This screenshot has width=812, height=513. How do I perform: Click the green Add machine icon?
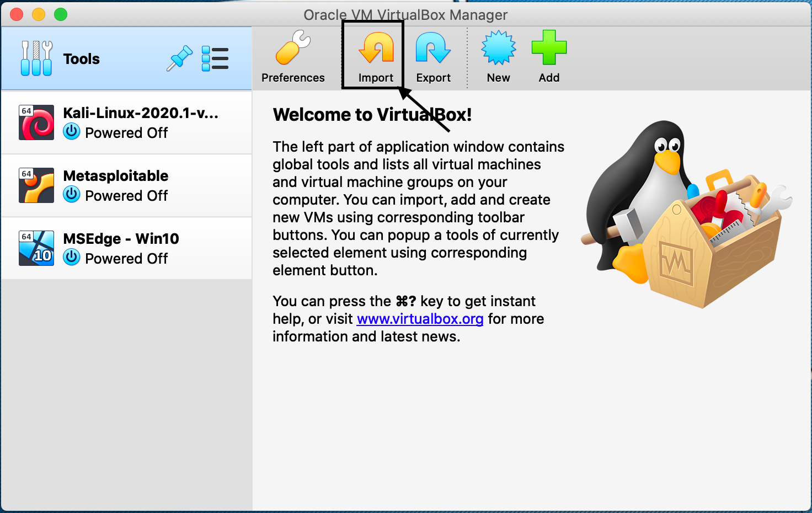click(x=549, y=48)
